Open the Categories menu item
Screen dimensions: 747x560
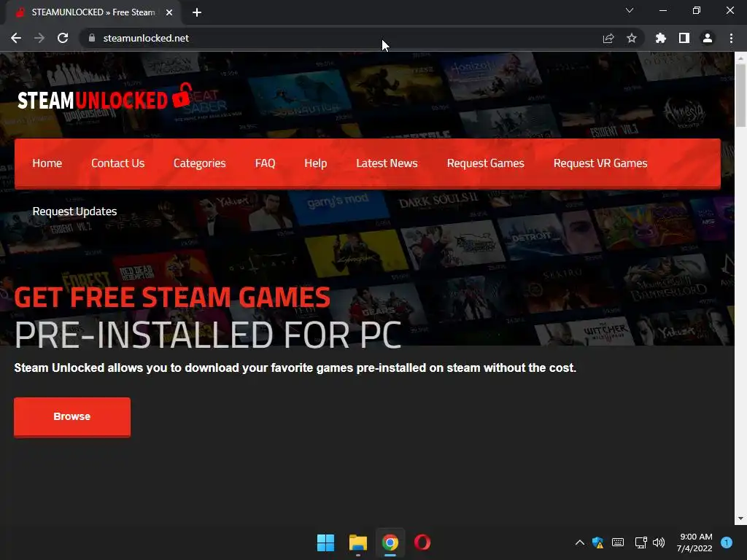click(200, 163)
